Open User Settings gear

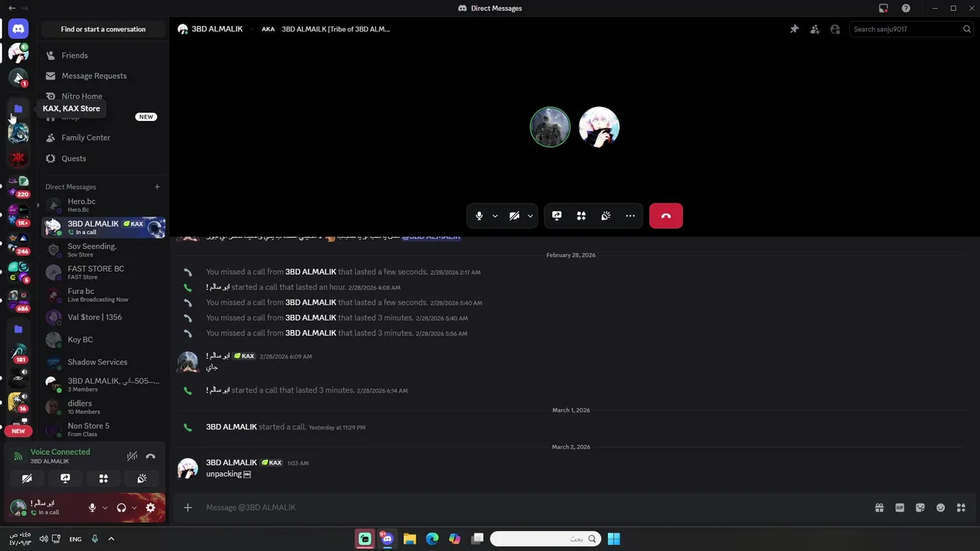tap(151, 507)
